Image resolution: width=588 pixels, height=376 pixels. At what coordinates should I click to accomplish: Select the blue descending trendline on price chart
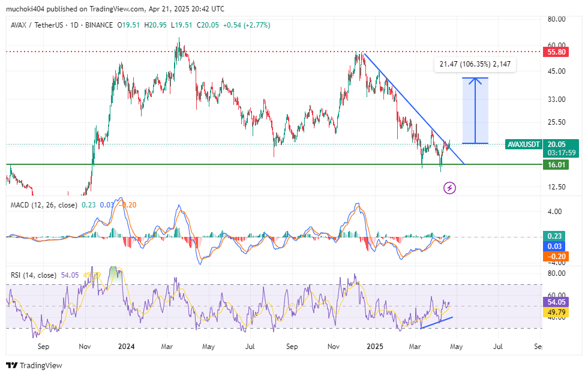pyautogui.click(x=415, y=109)
